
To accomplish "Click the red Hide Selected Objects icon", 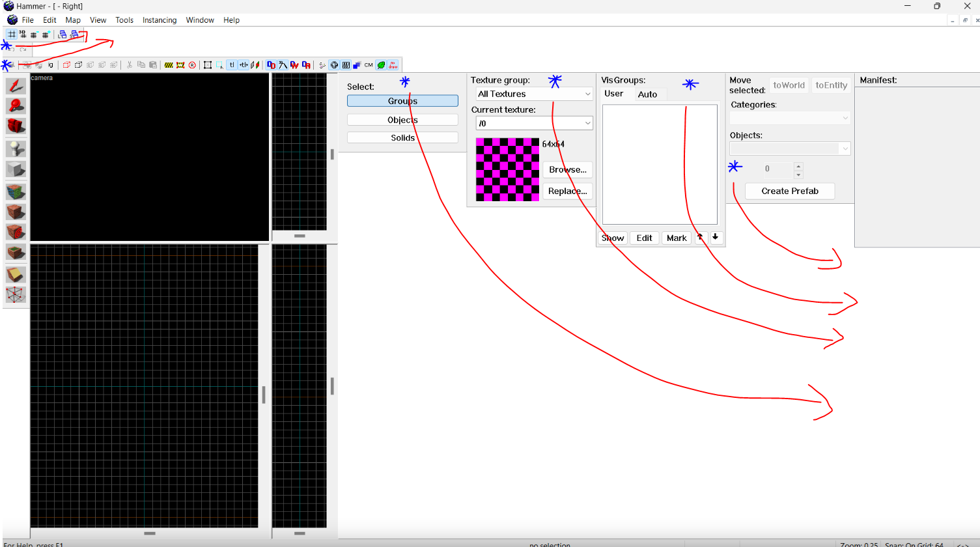I will point(66,65).
